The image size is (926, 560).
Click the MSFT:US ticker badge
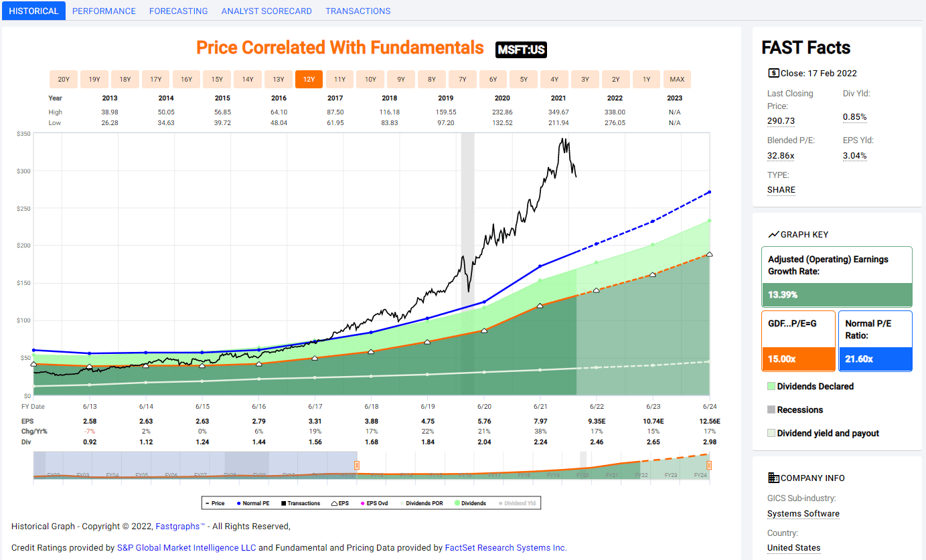520,50
